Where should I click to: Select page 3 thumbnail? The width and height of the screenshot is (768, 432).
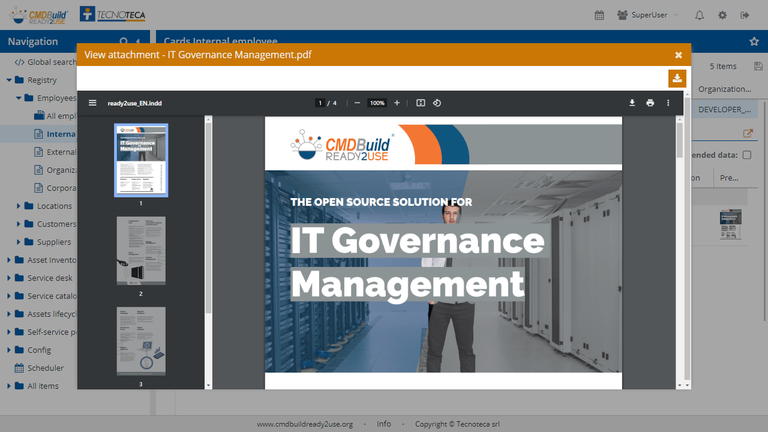tap(141, 341)
